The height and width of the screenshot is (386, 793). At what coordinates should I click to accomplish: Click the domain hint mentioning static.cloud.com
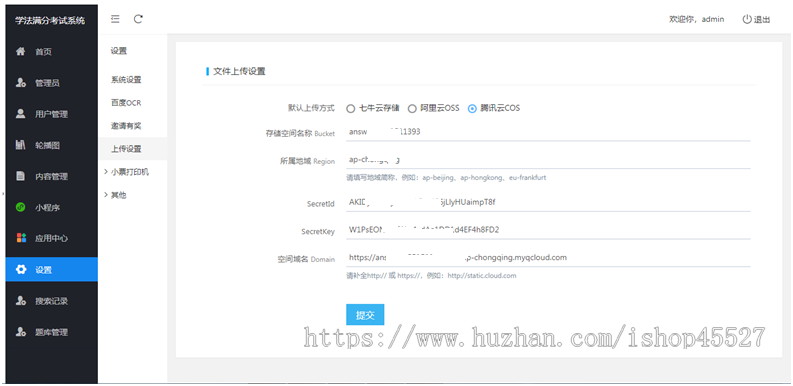click(431, 276)
